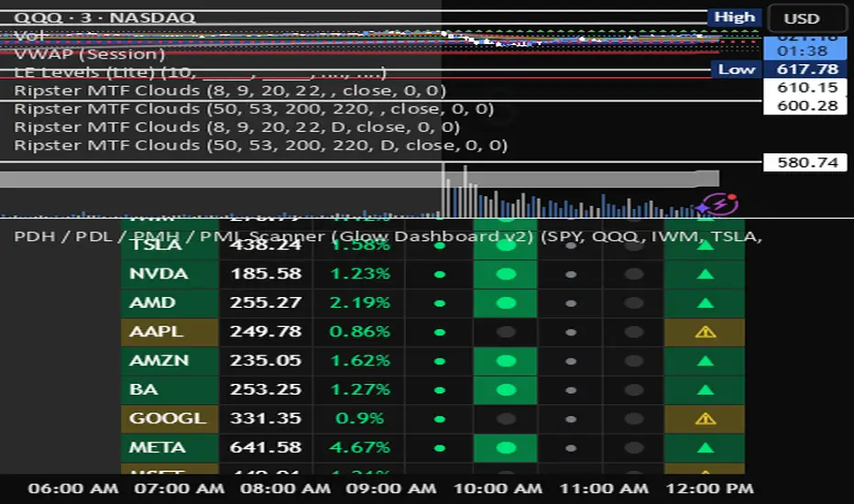
Task: Click the High price label
Action: [x=734, y=16]
